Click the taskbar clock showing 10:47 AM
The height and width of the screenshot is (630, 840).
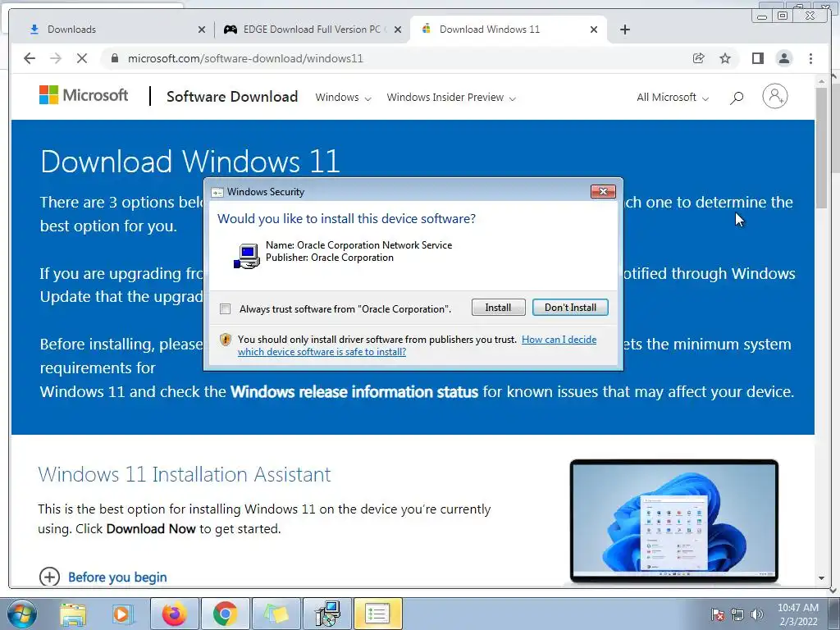tap(797, 614)
